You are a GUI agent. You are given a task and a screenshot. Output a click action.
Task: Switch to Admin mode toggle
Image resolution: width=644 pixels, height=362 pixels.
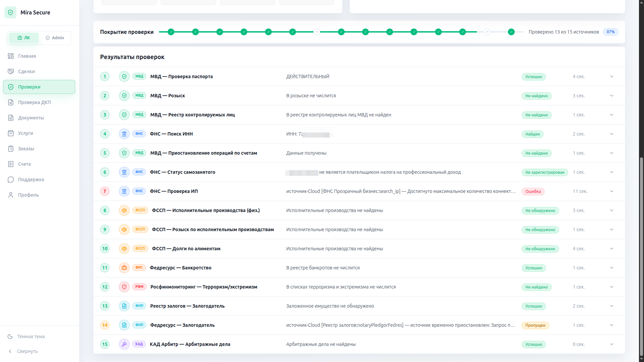55,38
